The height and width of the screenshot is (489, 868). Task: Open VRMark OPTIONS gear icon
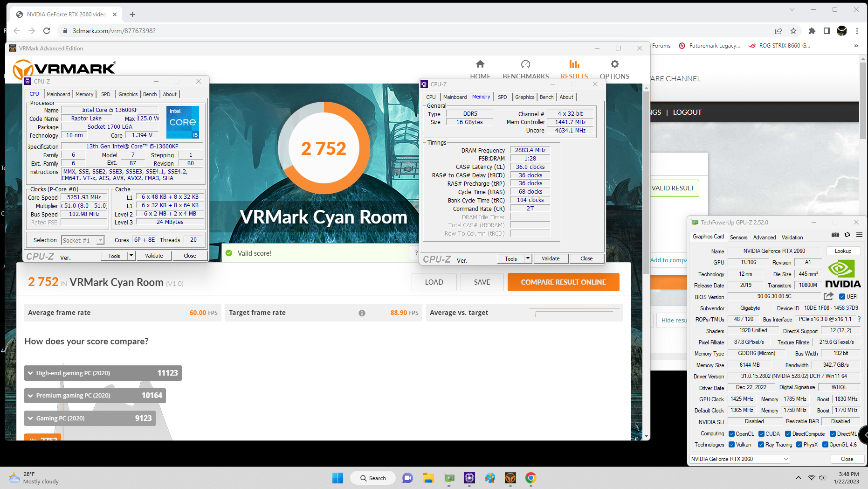614,64
